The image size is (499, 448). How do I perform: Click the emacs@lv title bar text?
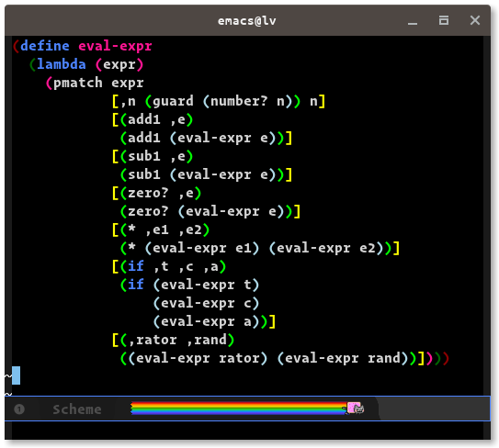click(247, 21)
